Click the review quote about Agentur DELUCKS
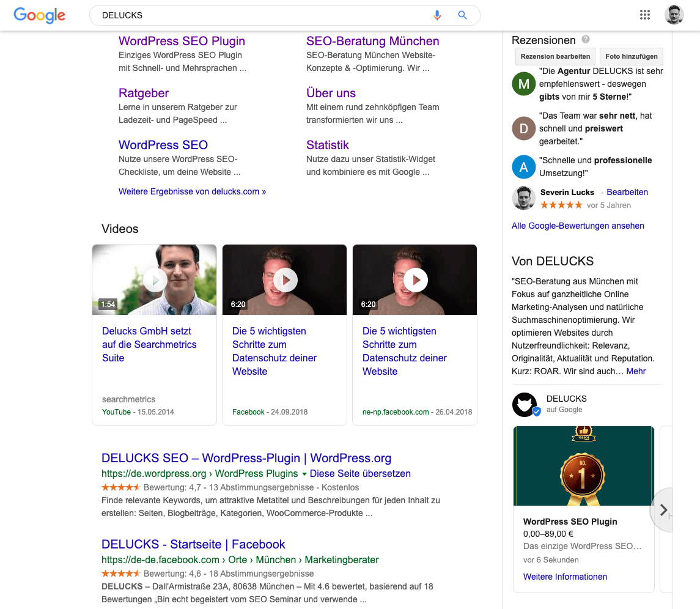This screenshot has height=609, width=700. pyautogui.click(x=601, y=84)
